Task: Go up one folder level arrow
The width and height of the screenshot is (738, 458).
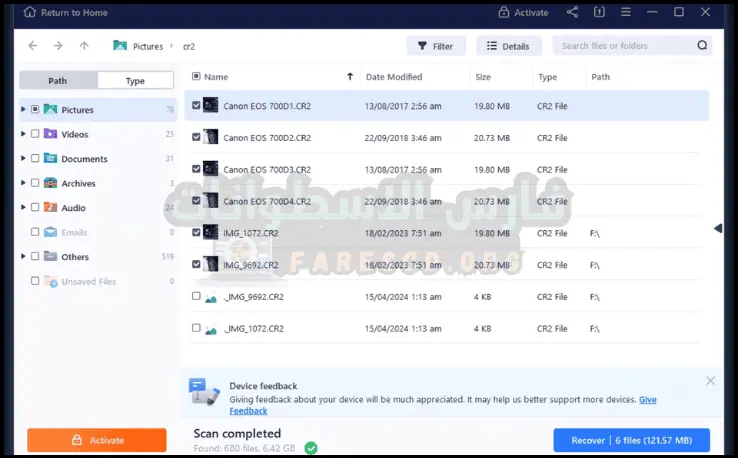Action: 84,46
